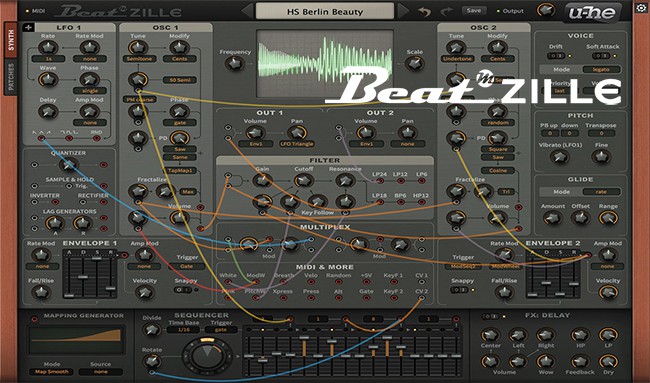Switch to the PATCHES side tab
This screenshot has width=650, height=383.
point(11,77)
